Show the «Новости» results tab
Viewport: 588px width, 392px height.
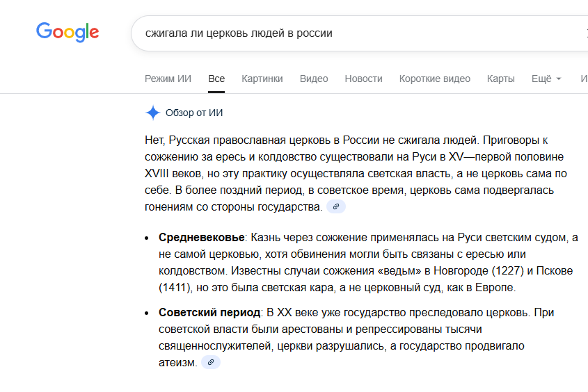pyautogui.click(x=363, y=79)
